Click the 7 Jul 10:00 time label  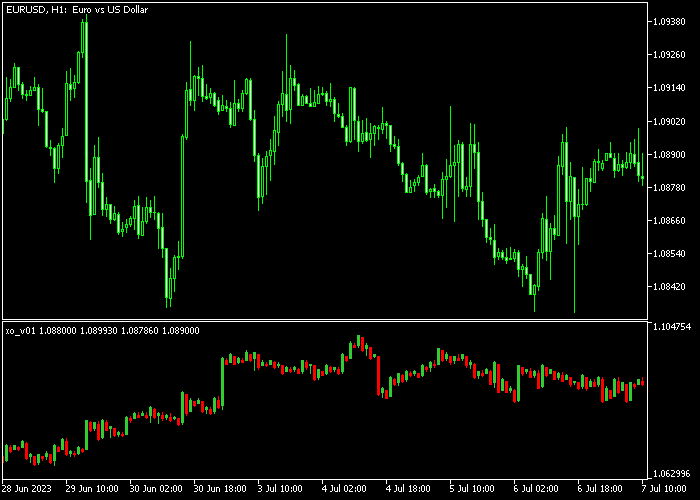point(665,488)
